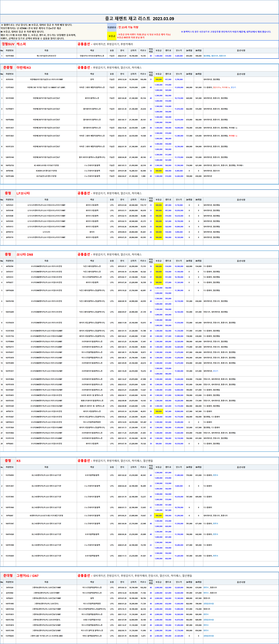Click plate number 05호0195
279x644 pixels.
click(x=10, y=80)
